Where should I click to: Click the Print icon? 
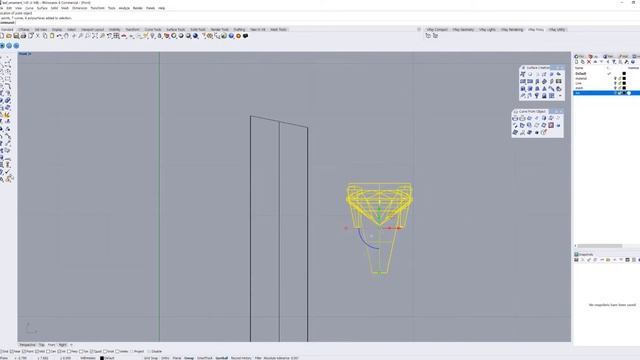(x=23, y=36)
